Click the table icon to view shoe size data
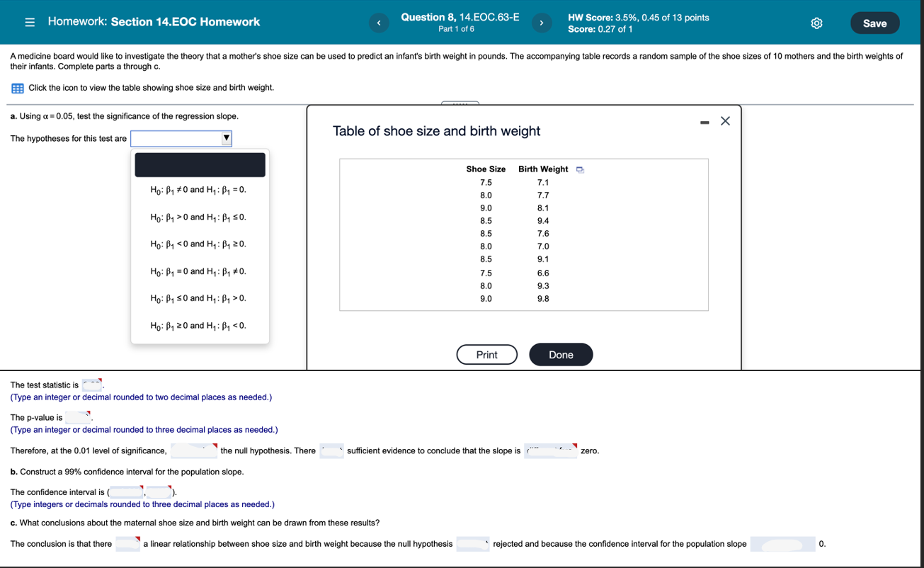924x568 pixels. (17, 87)
